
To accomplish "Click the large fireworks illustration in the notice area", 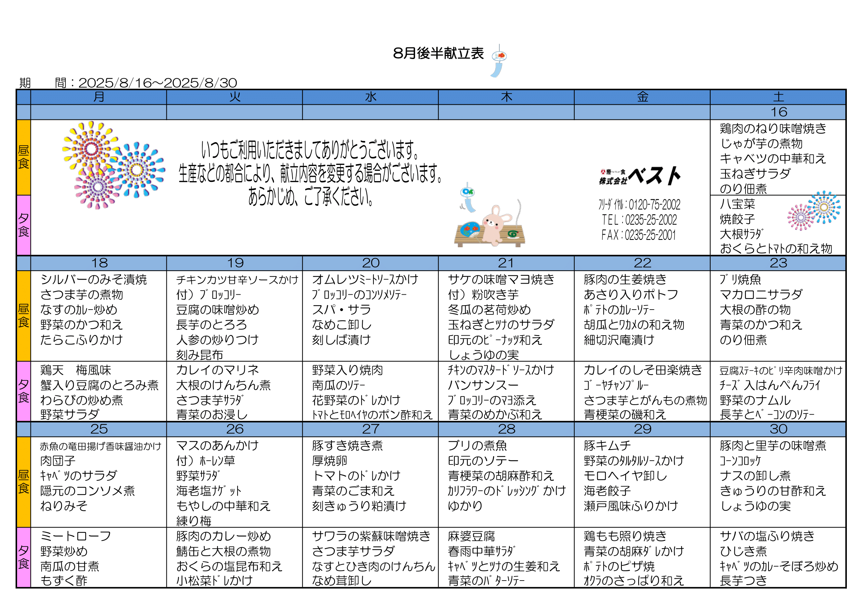I will pyautogui.click(x=113, y=165).
